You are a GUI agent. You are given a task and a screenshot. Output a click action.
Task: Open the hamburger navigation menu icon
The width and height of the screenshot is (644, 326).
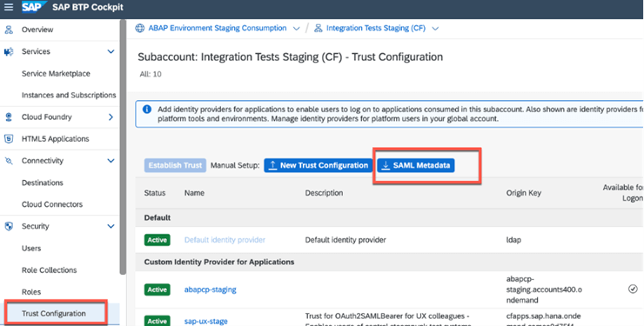point(8,7)
